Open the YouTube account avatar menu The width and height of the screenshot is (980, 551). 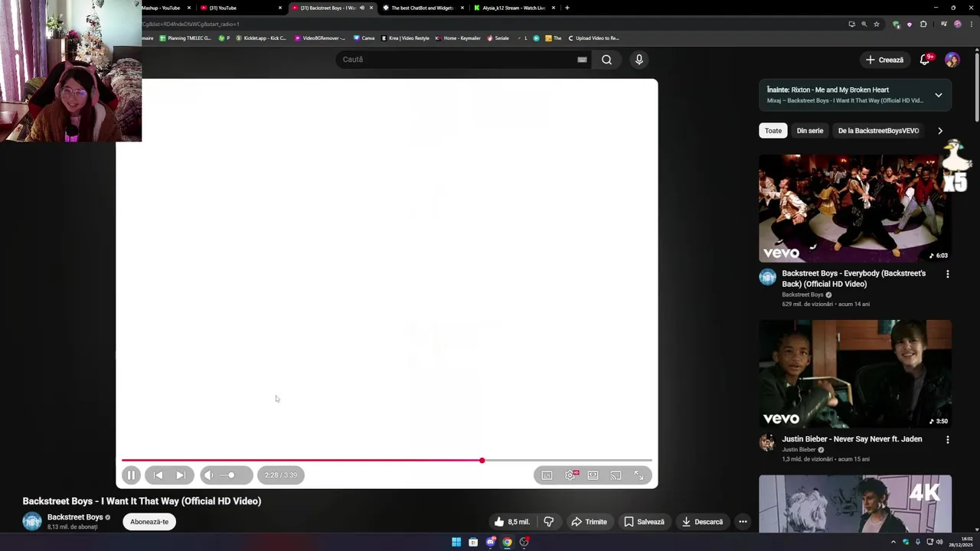[x=952, y=60]
